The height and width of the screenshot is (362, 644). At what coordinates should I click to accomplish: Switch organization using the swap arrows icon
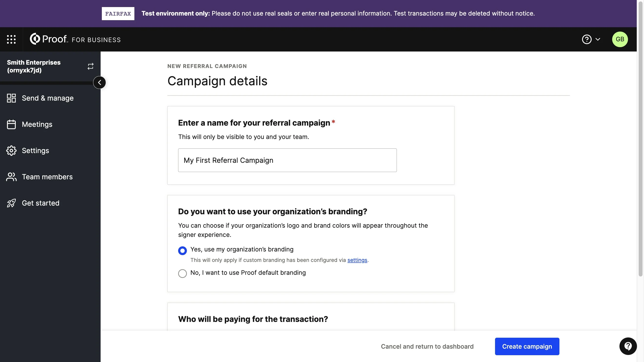coord(90,66)
